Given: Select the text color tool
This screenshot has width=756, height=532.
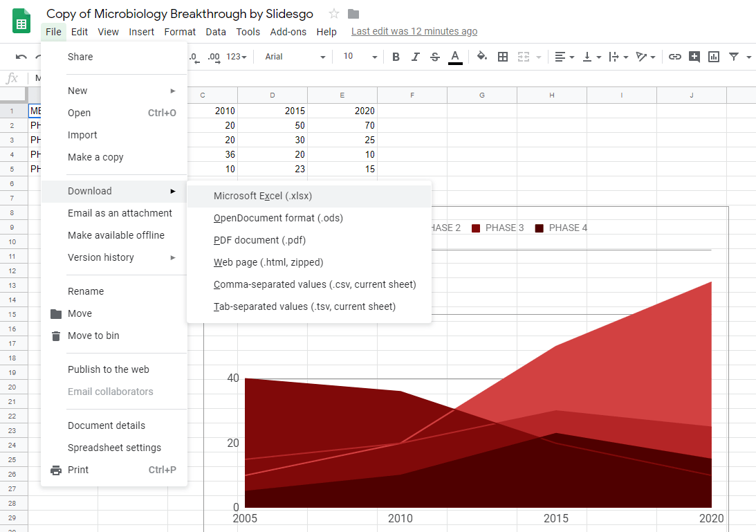Looking at the screenshot, I should pyautogui.click(x=455, y=57).
